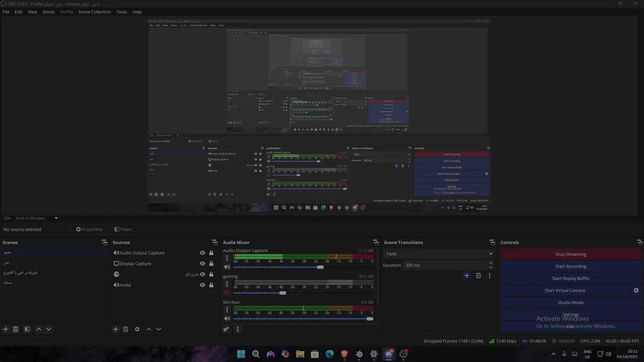Hide the Audio Output Capture source
This screenshot has height=362, width=644.
203,253
